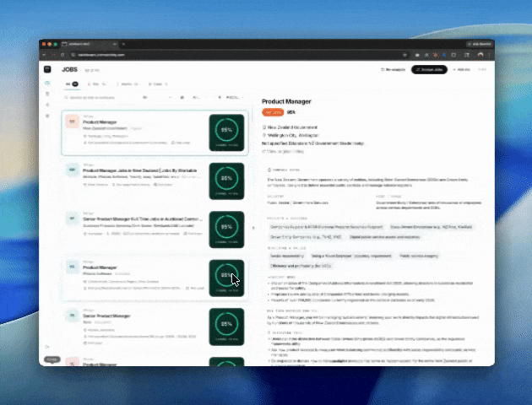The image size is (532, 405).
Task: Open the second sidebar icon below the logo
Action: [x=47, y=94]
